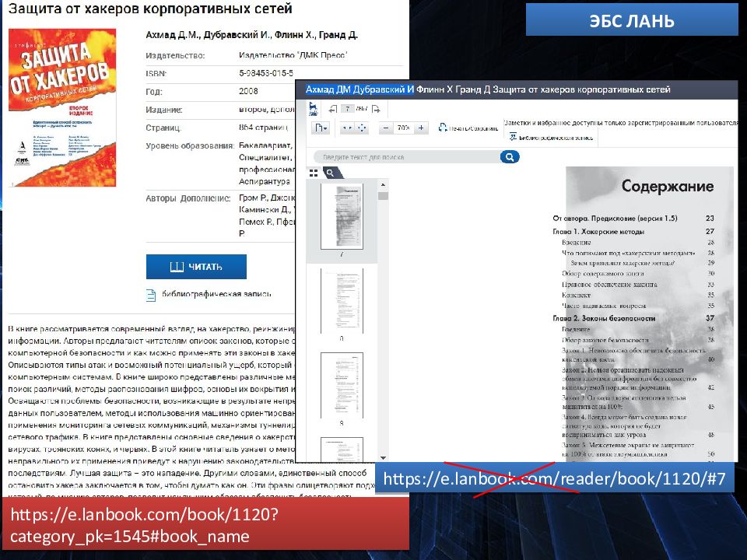
Task: Fit page to width in the reader
Action: click(x=347, y=128)
